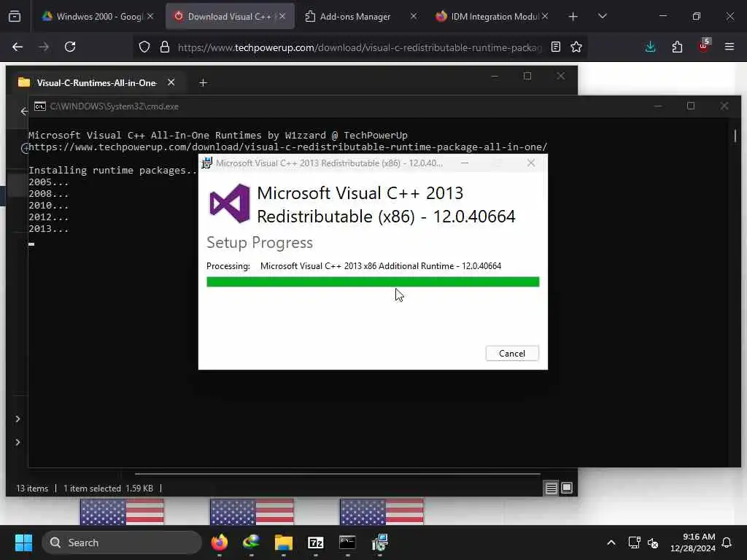Click the muted volume tray icon
This screenshot has height=560, width=747.
pos(653,542)
